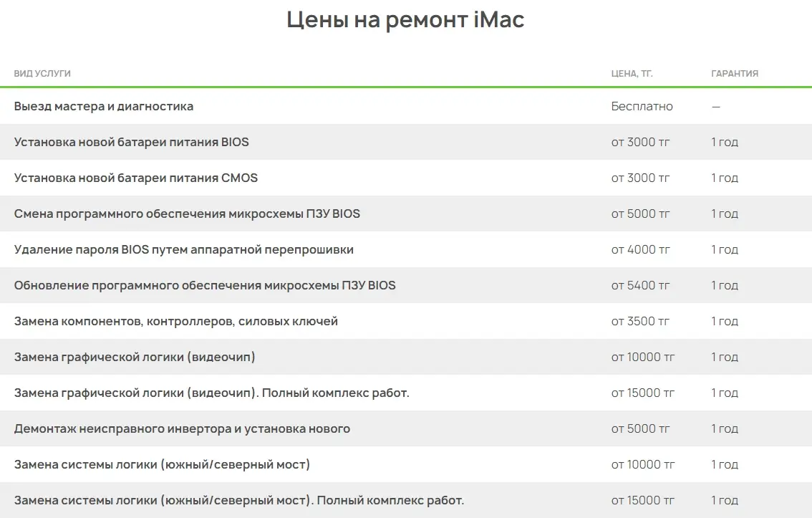Click the warranty dash for "Выезд мастера"
This screenshot has width=812, height=518.
click(715, 107)
